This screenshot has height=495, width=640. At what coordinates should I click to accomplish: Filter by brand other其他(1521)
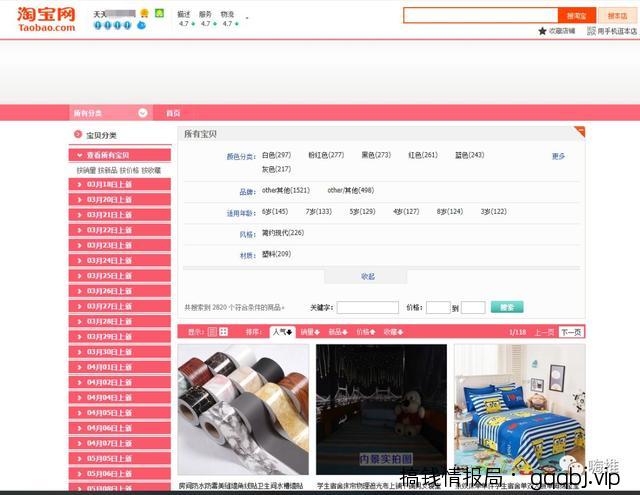coord(286,190)
